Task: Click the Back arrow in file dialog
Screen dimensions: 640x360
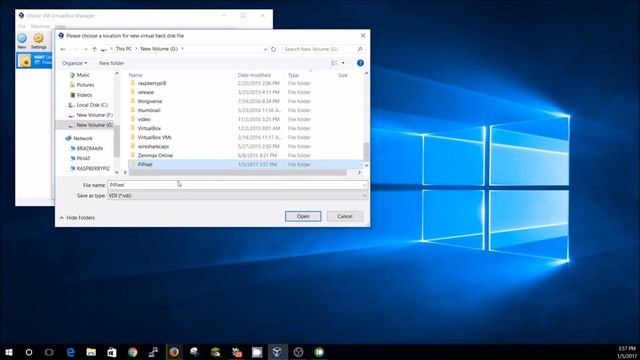Action: point(63,49)
